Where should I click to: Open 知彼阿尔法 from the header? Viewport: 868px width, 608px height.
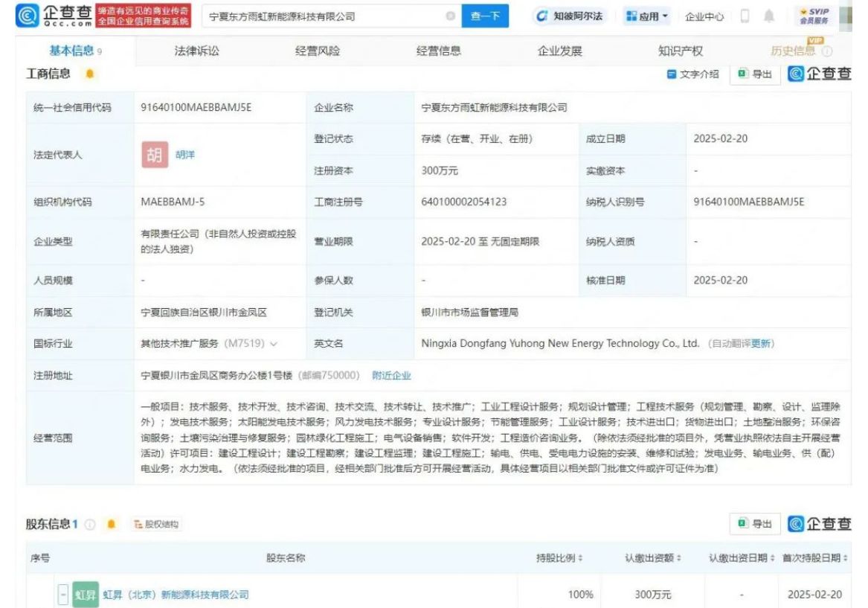pos(570,16)
